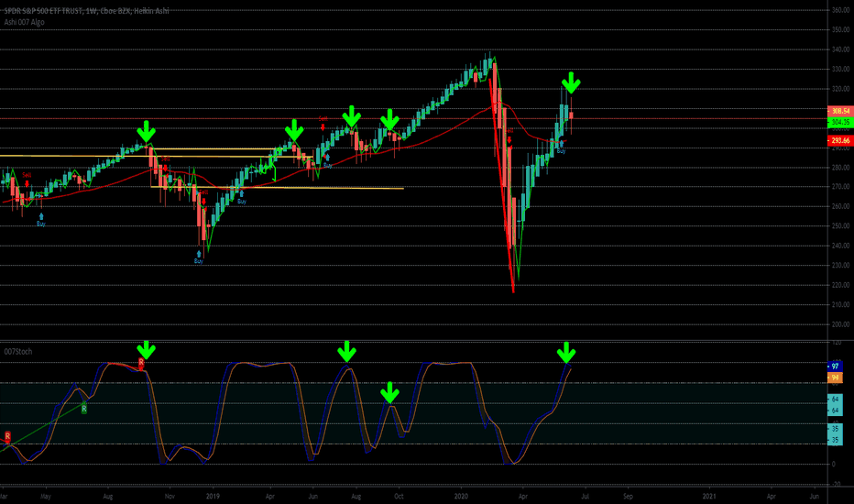Viewport: 854px width, 504px height.
Task: Click the green 304.35 price tag
Action: point(840,123)
